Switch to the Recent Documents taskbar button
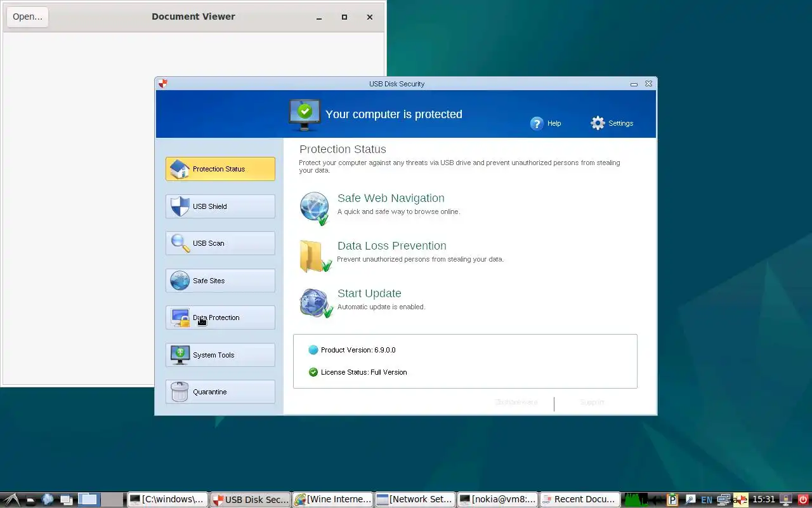 coord(580,500)
